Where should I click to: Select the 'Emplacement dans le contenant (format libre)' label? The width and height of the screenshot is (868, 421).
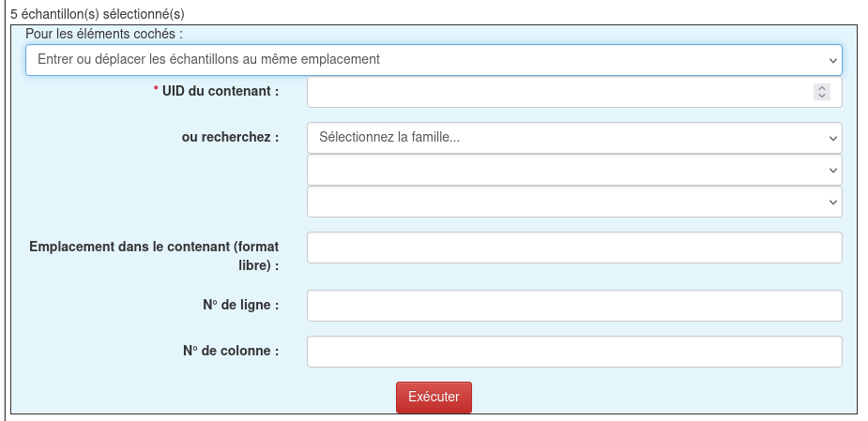pos(155,255)
